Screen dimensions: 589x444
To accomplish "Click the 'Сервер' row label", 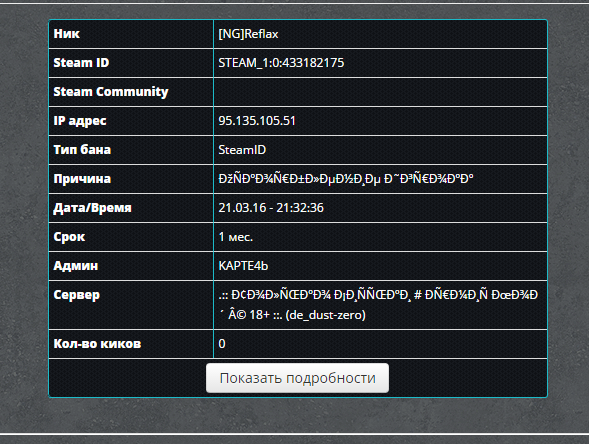I will click(77, 295).
